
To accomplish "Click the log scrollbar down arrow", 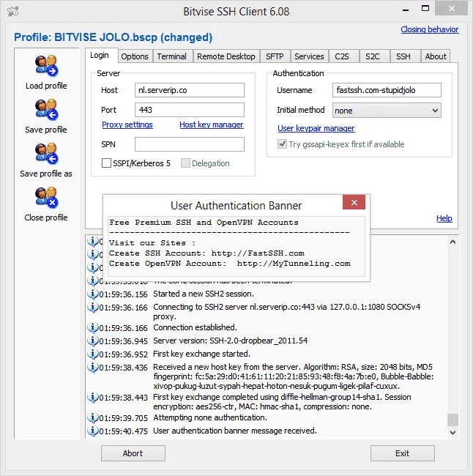I will click(x=452, y=433).
